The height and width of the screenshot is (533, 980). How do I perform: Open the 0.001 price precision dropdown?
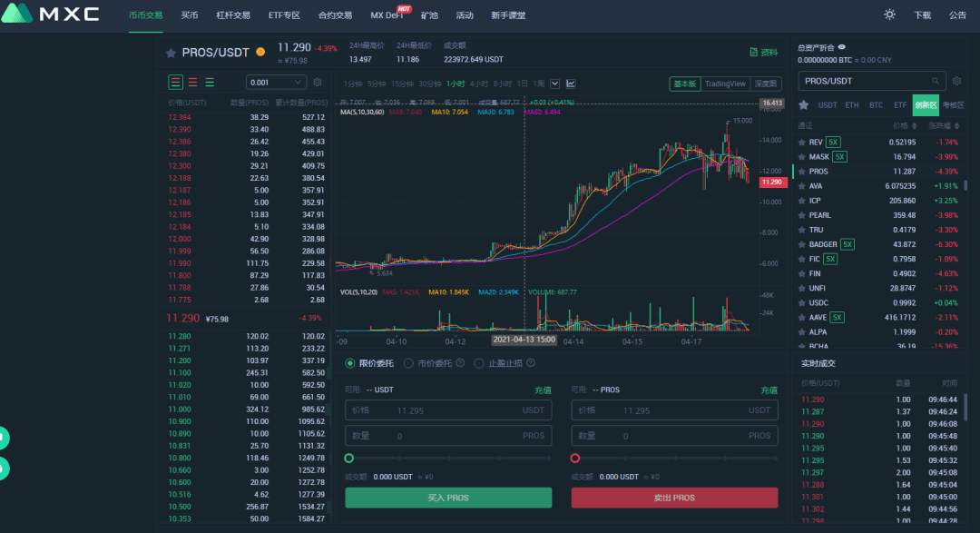pos(276,82)
